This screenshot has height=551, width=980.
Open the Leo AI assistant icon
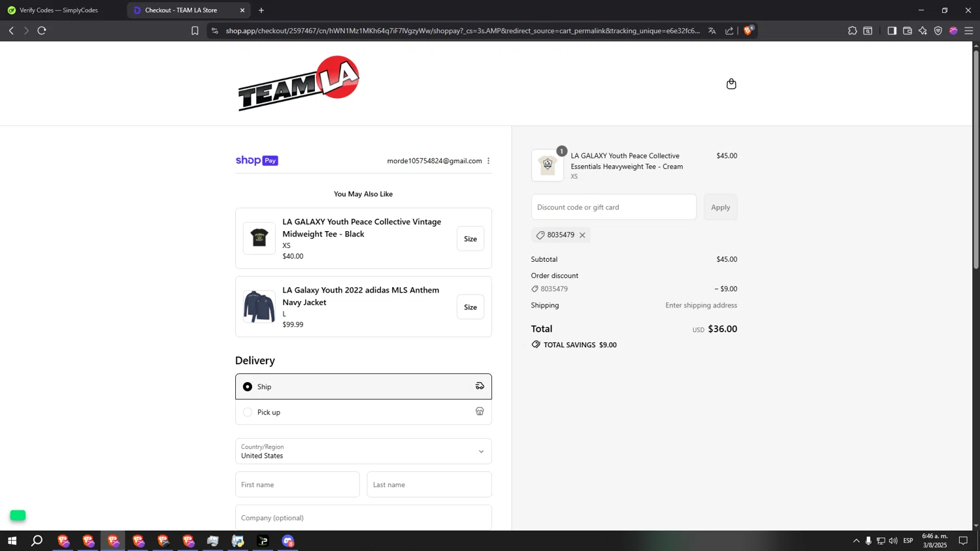923,31
